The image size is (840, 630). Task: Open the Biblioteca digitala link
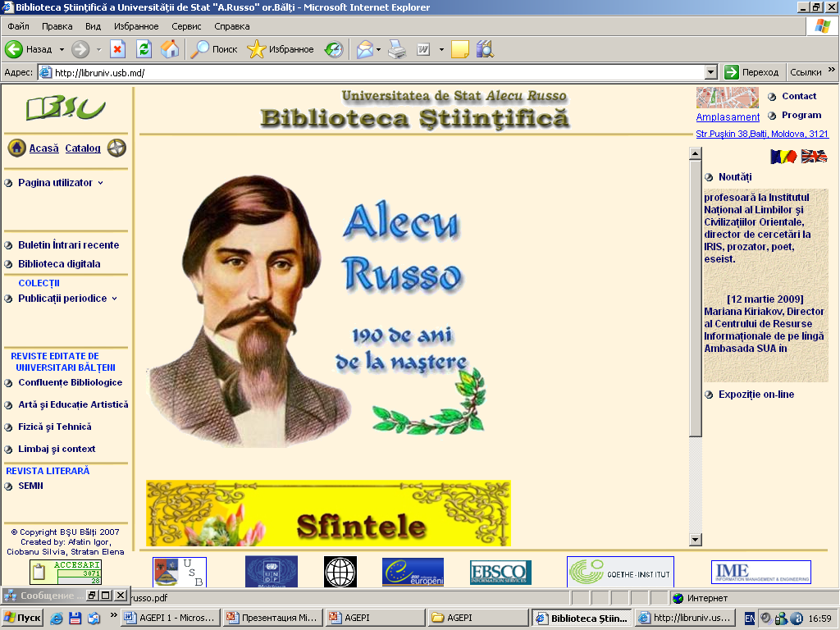click(x=59, y=263)
